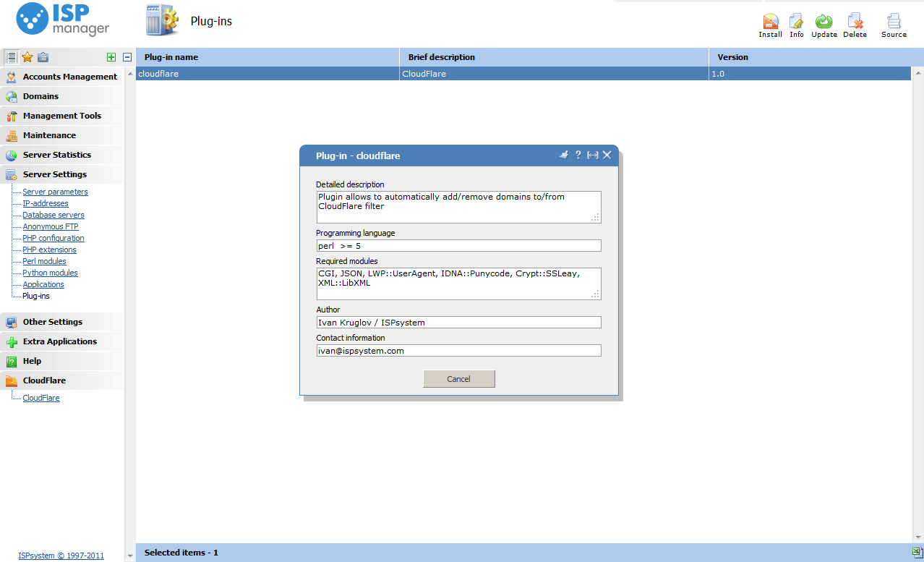Collapse all sidebar sections with minus icon
This screenshot has height=562, width=924.
tap(127, 57)
